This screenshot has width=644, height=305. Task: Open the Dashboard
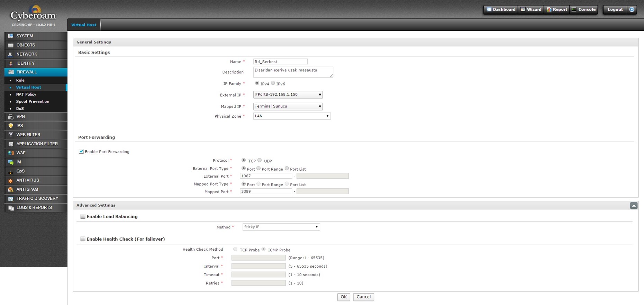[501, 9]
